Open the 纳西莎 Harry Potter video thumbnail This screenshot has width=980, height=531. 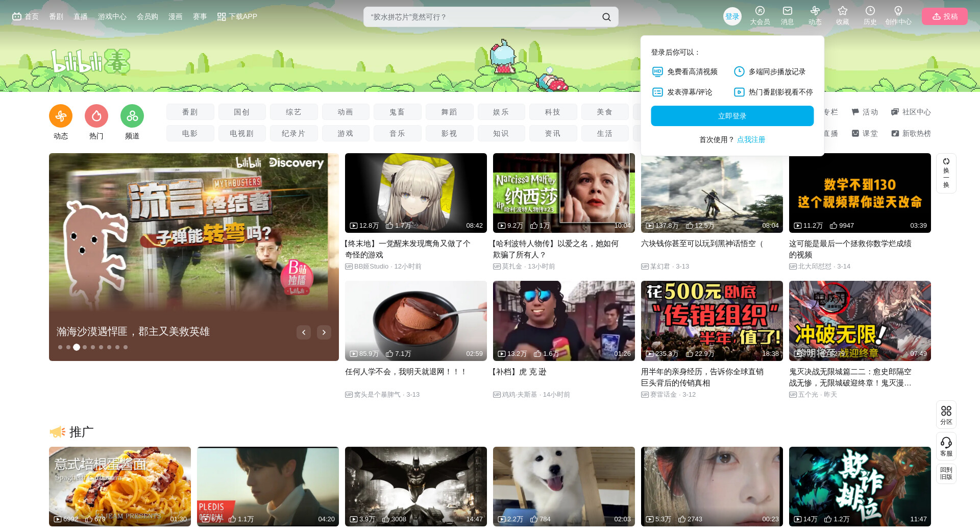(x=564, y=193)
